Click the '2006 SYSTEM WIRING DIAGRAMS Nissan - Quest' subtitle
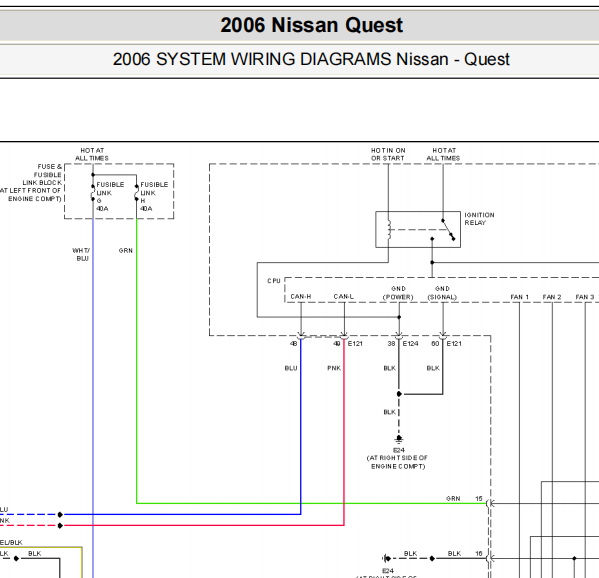599x578 pixels. [x=311, y=59]
